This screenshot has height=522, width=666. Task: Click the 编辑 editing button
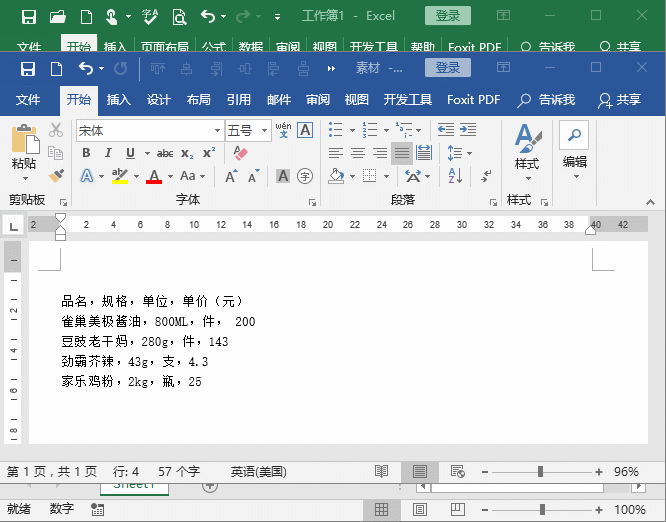[574, 150]
